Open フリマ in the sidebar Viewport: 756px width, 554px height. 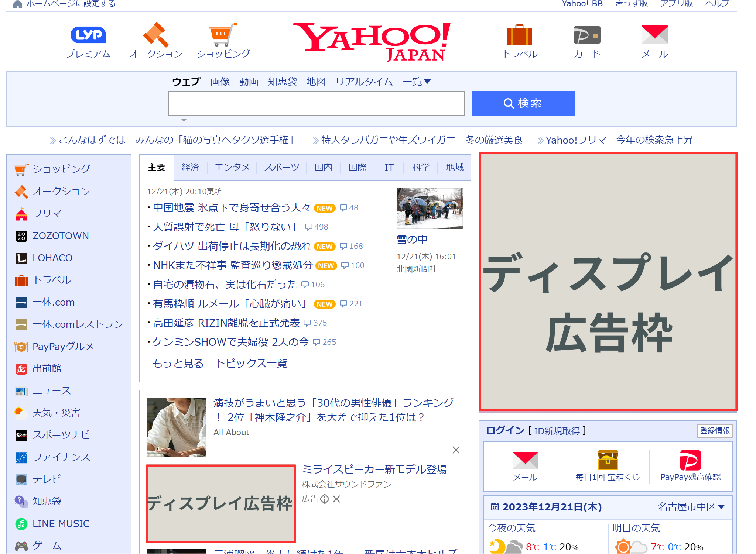point(47,214)
